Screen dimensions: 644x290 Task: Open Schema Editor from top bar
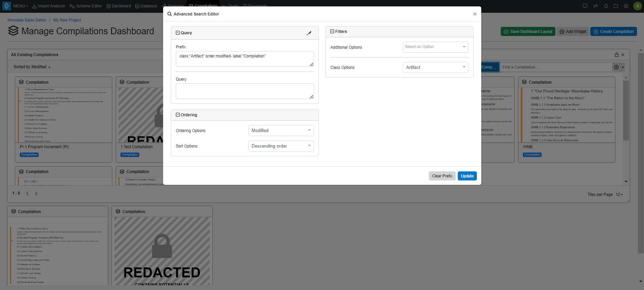point(86,6)
